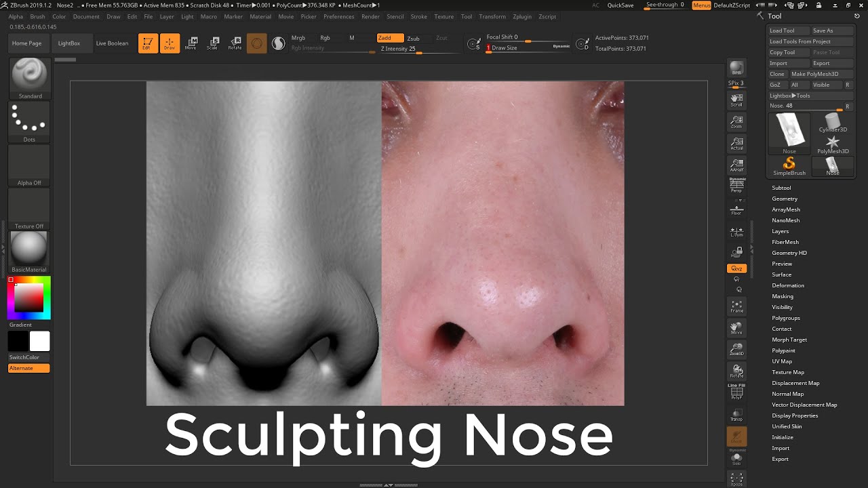Open the Brush menu
This screenshot has width=868, height=488.
(x=37, y=16)
